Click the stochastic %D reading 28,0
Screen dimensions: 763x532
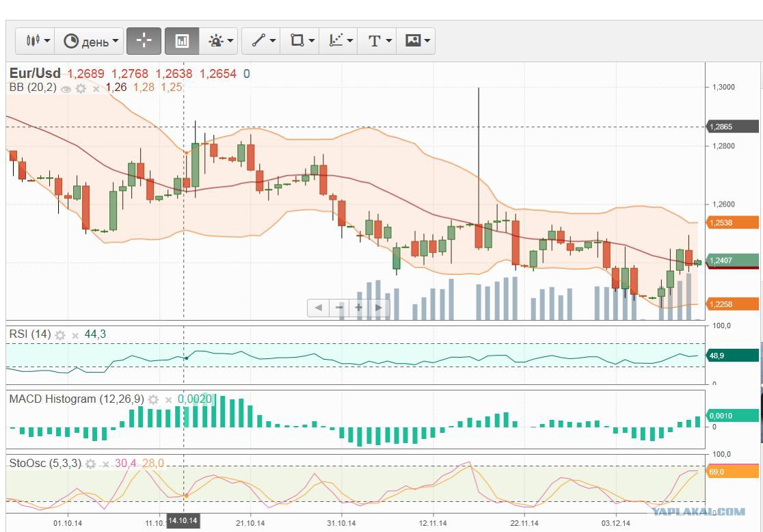153,463
